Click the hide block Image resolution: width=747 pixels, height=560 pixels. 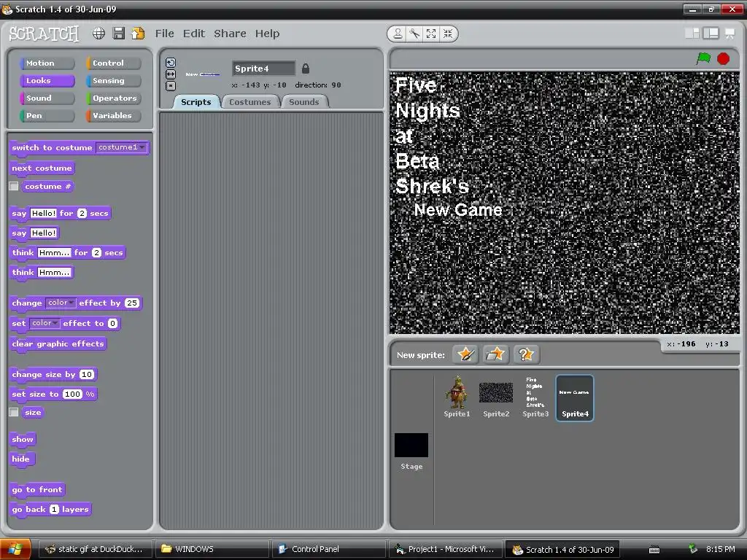pos(21,459)
